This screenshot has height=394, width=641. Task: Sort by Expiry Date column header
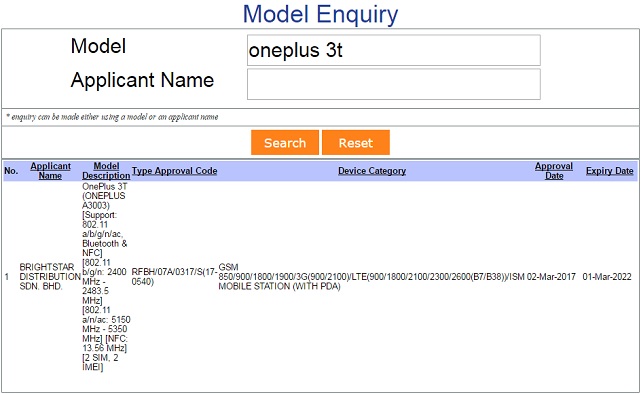[610, 171]
